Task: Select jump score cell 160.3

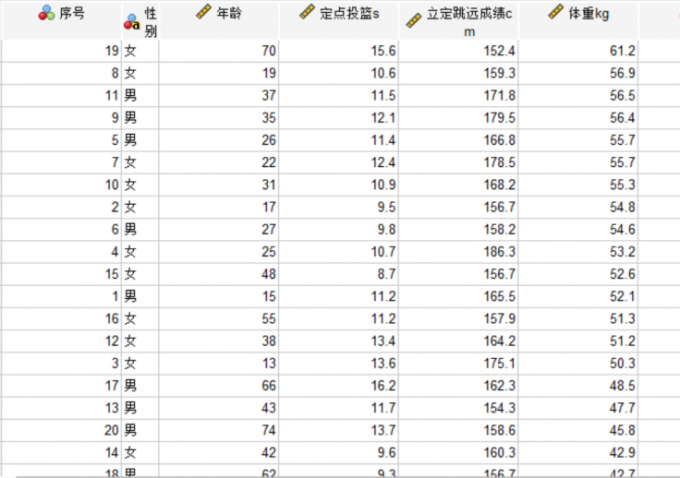Action: tap(458, 453)
